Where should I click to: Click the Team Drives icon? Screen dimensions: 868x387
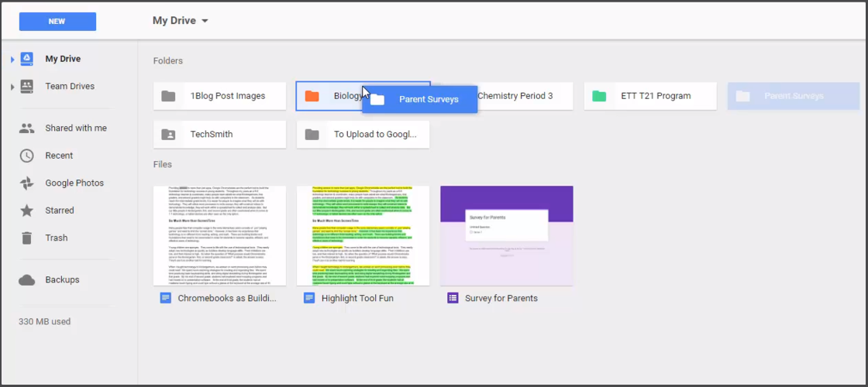pyautogui.click(x=26, y=86)
